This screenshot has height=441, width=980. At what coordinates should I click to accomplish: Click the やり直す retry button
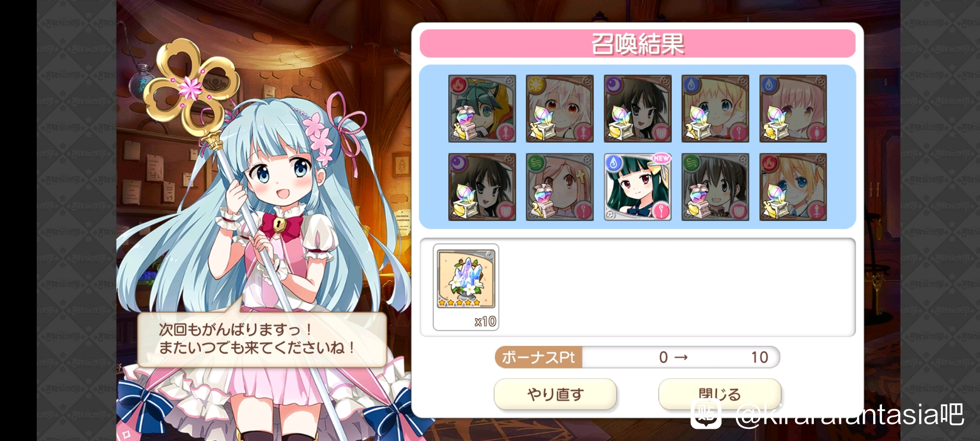point(555,394)
